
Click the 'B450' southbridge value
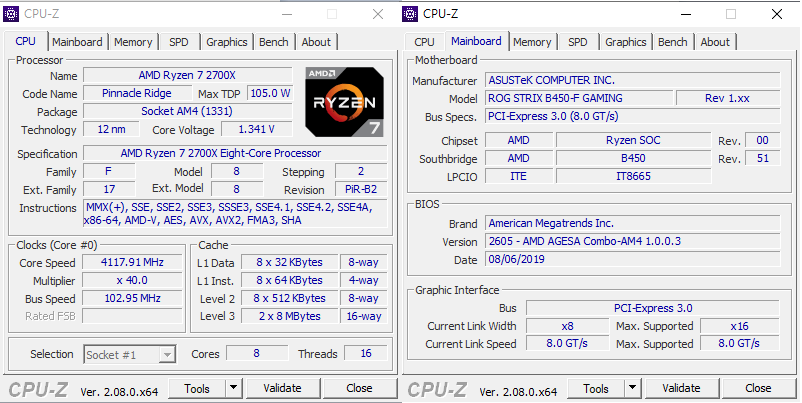tap(633, 158)
